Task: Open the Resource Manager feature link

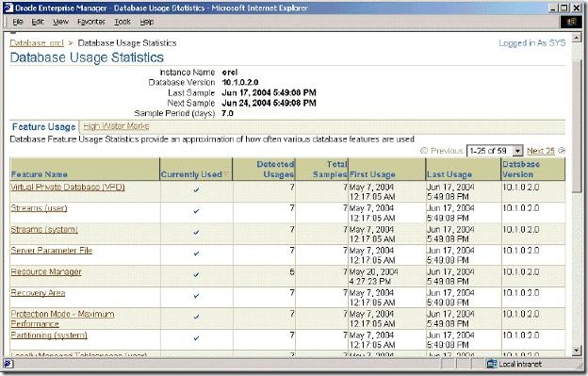Action: pyautogui.click(x=46, y=271)
